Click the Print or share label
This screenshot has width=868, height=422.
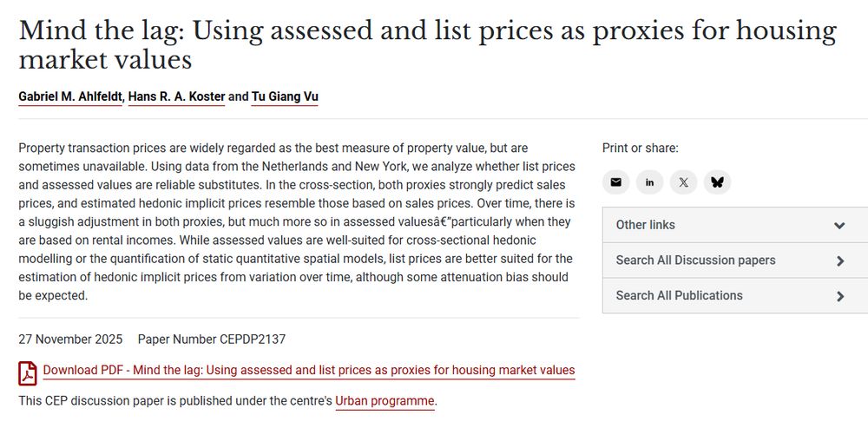(x=641, y=148)
